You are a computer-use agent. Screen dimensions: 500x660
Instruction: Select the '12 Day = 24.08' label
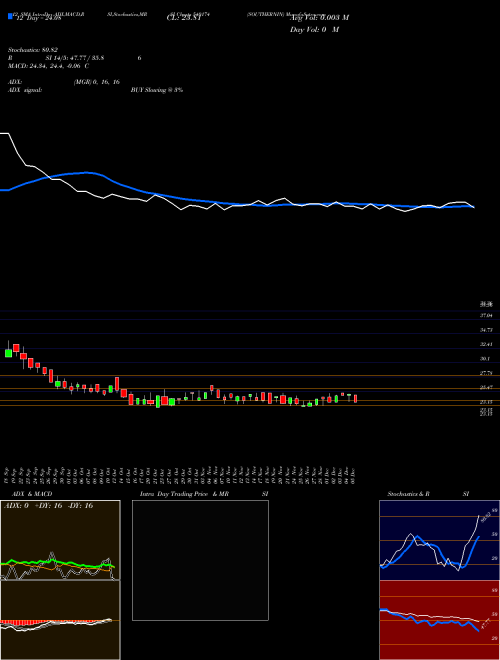38,18
